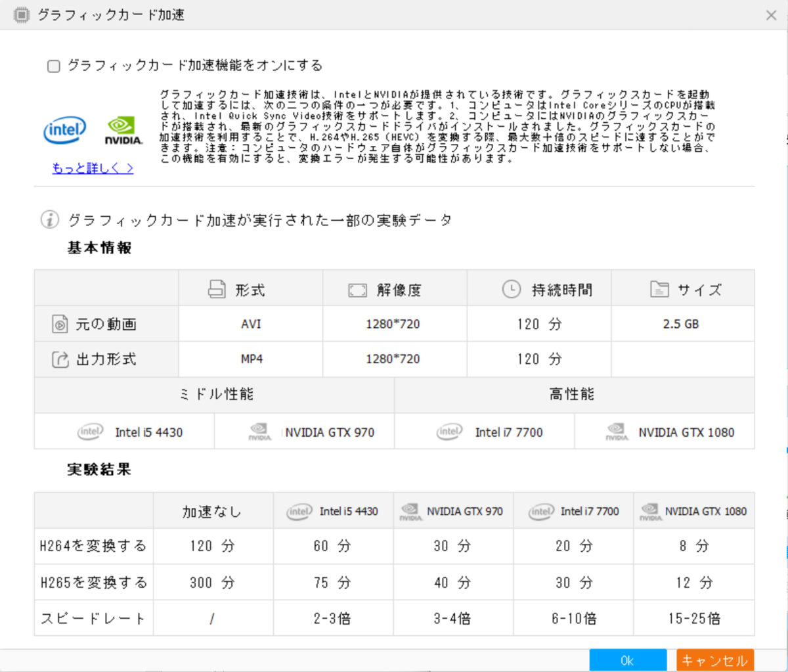
Task: Click the chip icon in the title bar
Action: pos(22,14)
